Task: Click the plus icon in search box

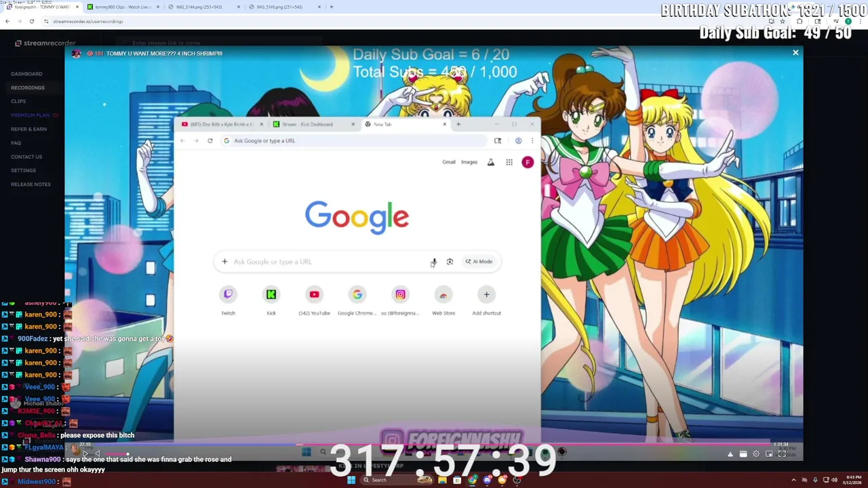Action: tap(224, 262)
